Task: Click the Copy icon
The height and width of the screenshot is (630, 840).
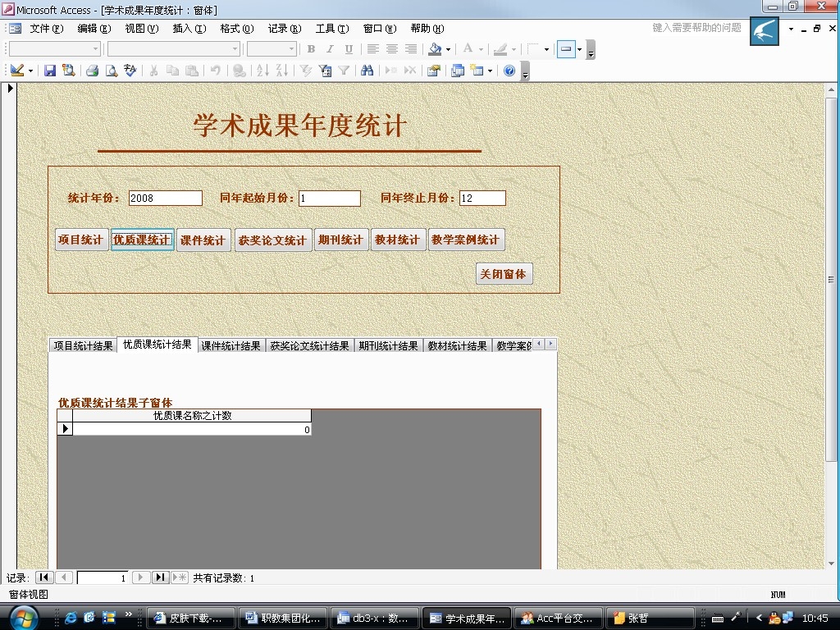Action: click(172, 71)
